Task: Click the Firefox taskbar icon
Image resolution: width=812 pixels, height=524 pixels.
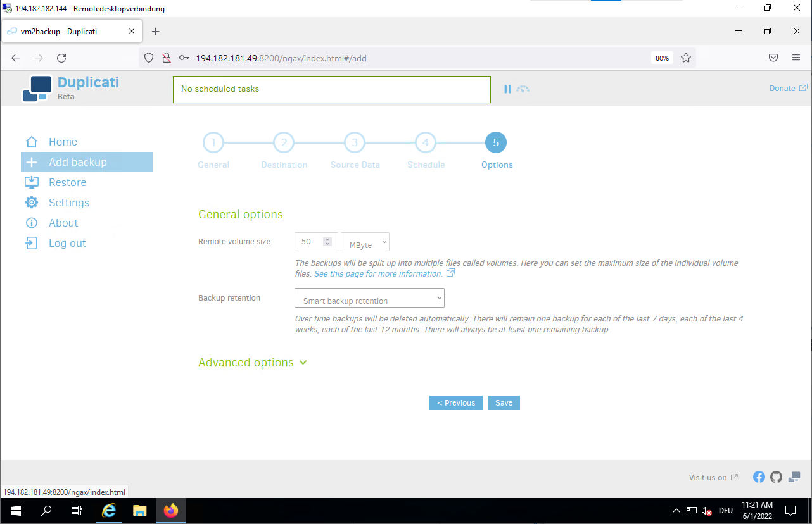Action: [171, 511]
